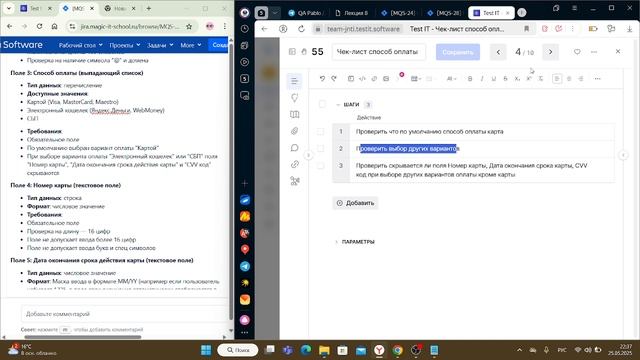Screen dimensions: 640x360
Task: Apply italic formatting in step editor
Action: pyautogui.click(x=482, y=78)
